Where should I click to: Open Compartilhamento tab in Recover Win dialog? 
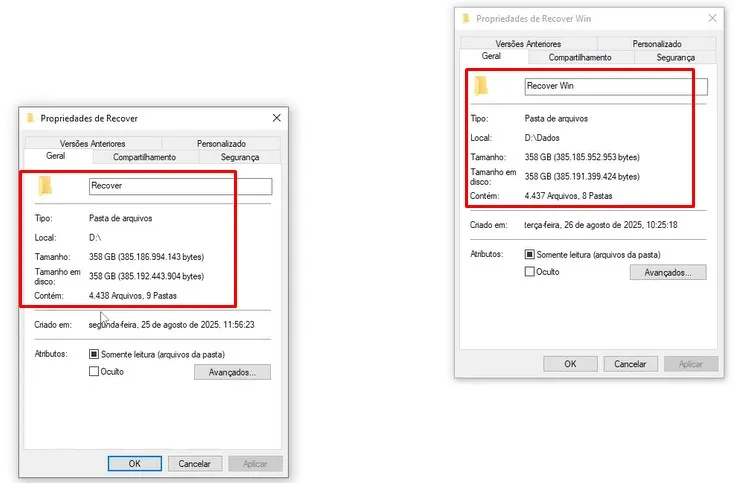click(x=580, y=58)
